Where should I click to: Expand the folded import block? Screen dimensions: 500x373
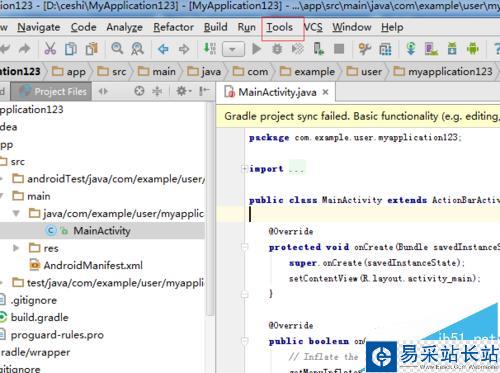coord(244,169)
